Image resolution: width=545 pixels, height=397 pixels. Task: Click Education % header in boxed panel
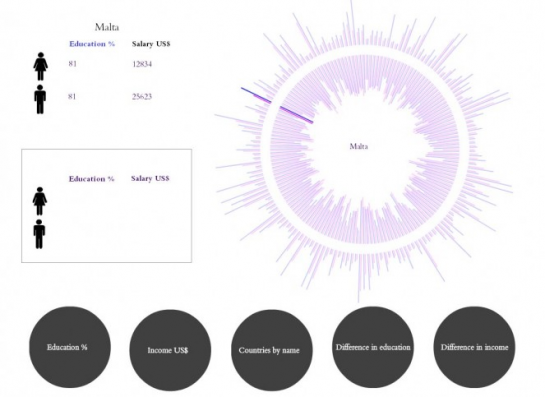(91, 179)
